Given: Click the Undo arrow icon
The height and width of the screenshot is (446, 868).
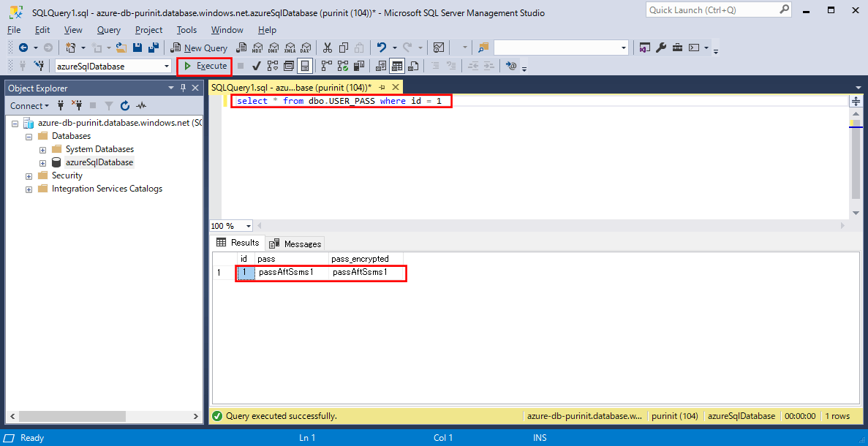Looking at the screenshot, I should click(381, 48).
